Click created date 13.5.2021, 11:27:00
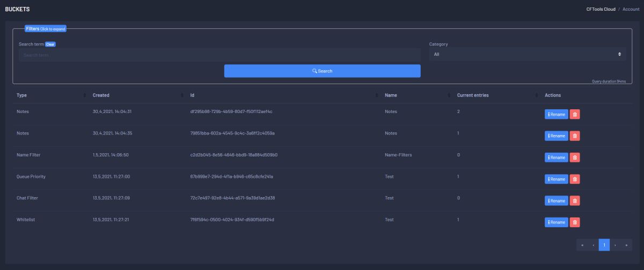The width and height of the screenshot is (644, 270). tap(111, 176)
